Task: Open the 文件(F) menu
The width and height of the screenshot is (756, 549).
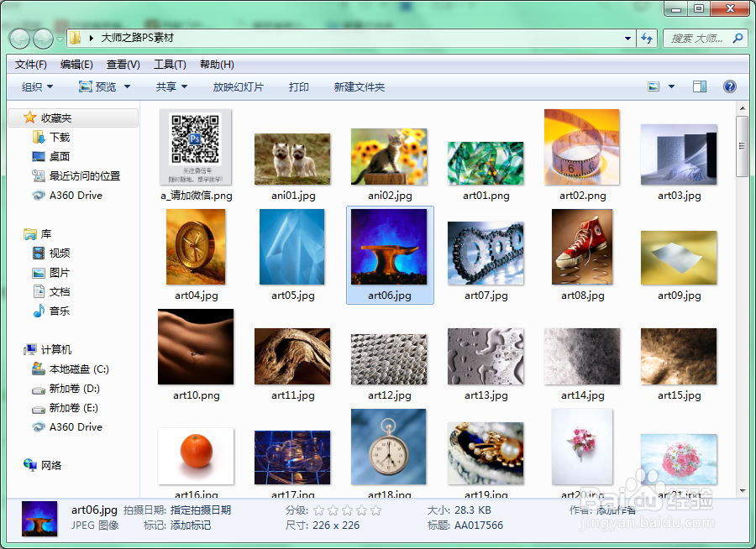Action: pyautogui.click(x=31, y=65)
